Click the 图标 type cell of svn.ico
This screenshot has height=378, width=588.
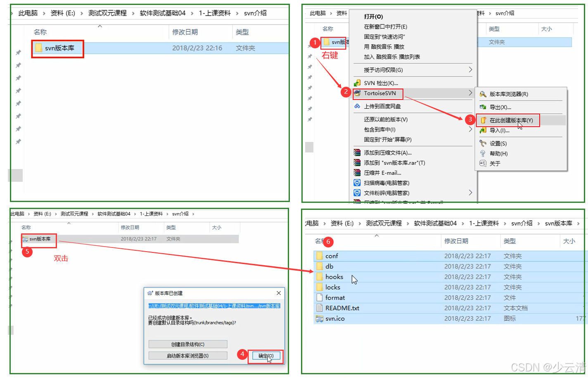tap(510, 319)
